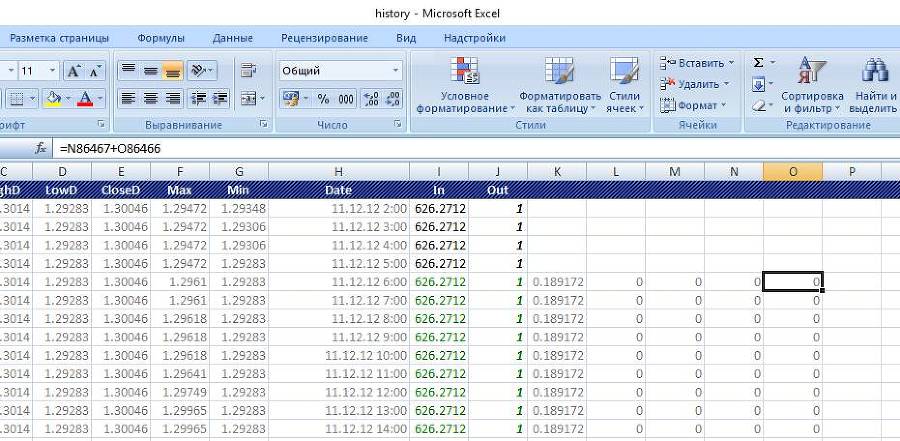Open the 'Формат' cells menu
The image size is (900, 441).
(x=693, y=105)
